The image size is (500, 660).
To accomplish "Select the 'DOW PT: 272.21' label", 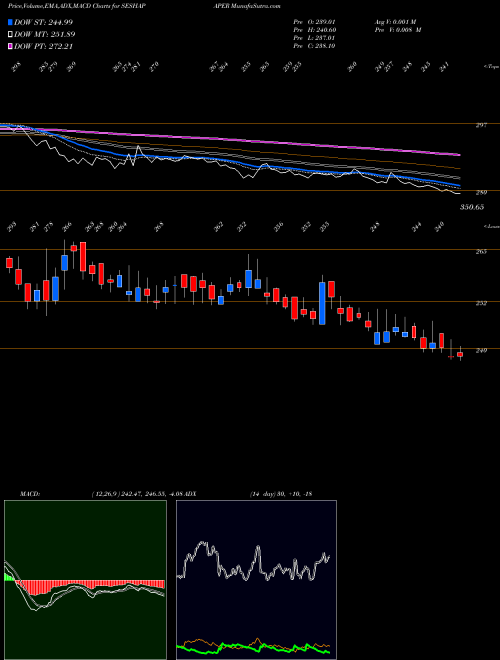I will (x=44, y=46).
